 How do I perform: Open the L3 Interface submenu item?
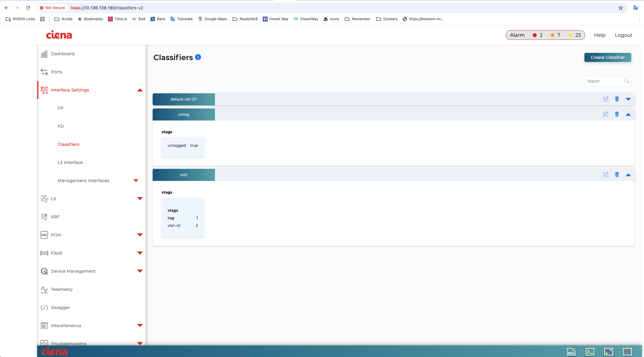pyautogui.click(x=70, y=162)
